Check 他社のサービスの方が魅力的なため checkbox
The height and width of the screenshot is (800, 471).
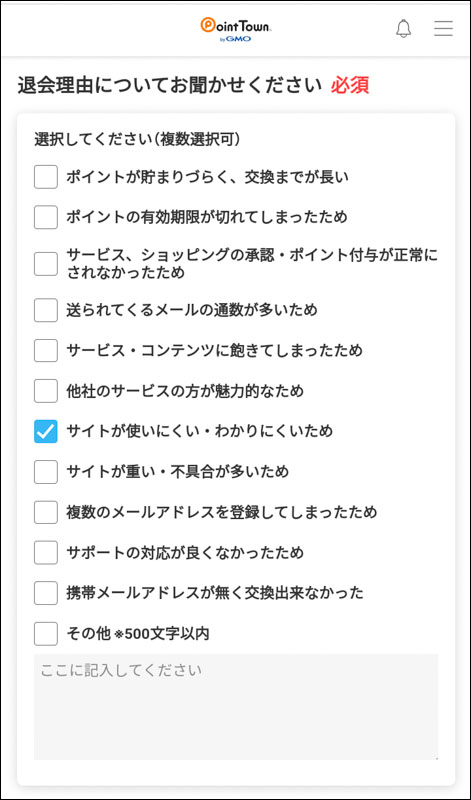(46, 391)
